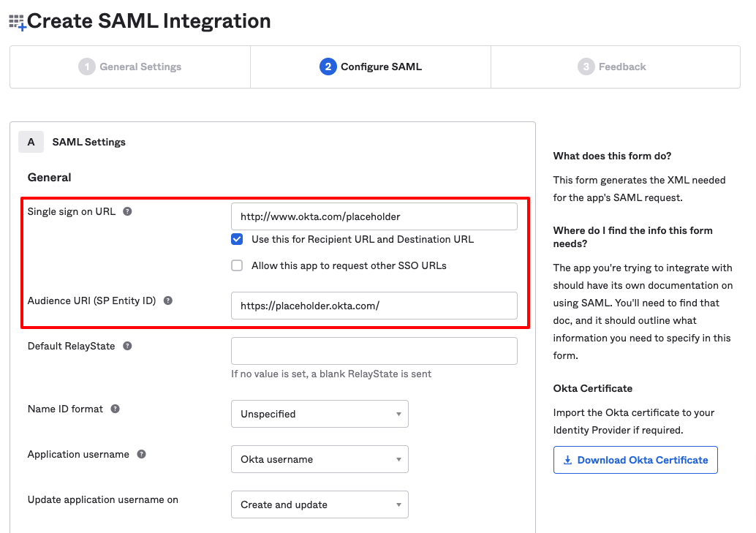Open help tooltip for Audience URI
The image size is (756, 533).
click(170, 300)
